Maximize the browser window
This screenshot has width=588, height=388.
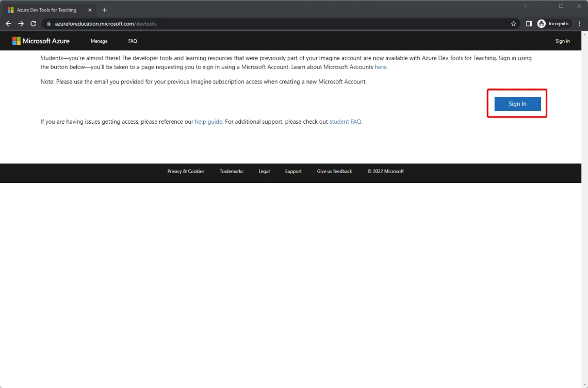(x=561, y=6)
